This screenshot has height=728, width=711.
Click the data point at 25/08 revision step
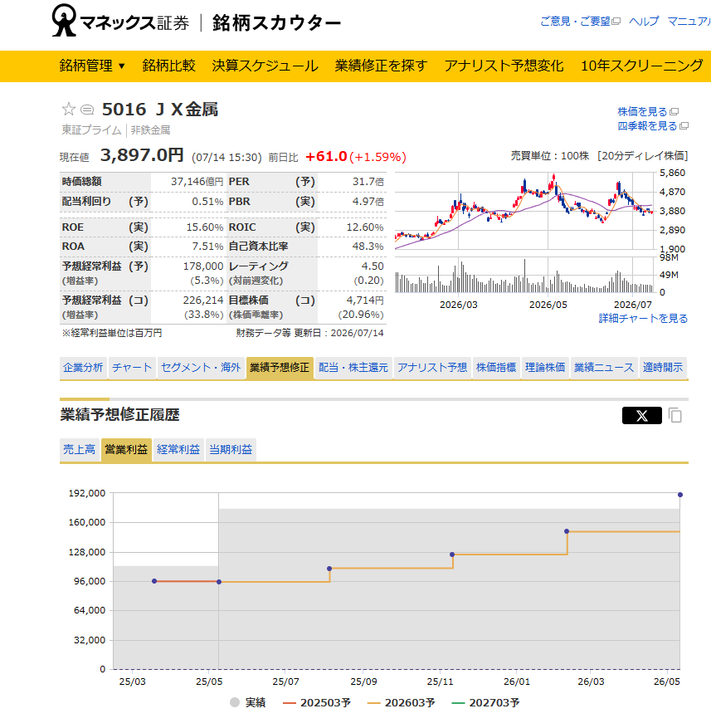pos(329,569)
